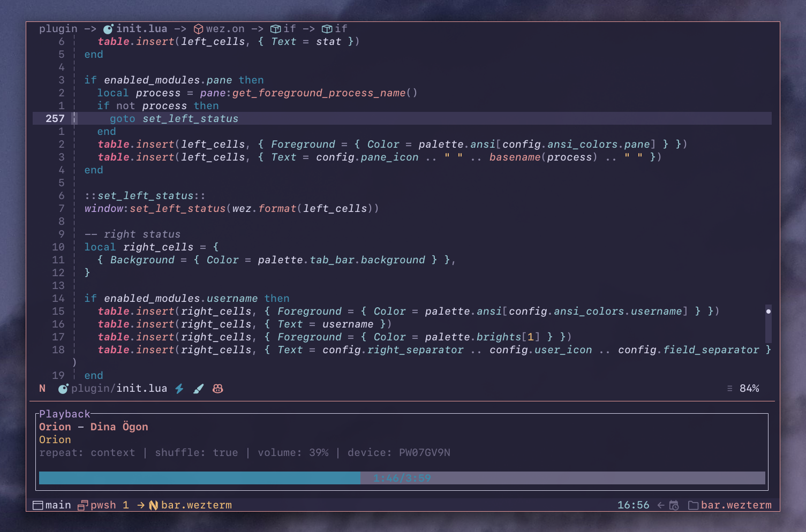Click the white dot marker on scrollbar
806x532 pixels.
pyautogui.click(x=769, y=311)
